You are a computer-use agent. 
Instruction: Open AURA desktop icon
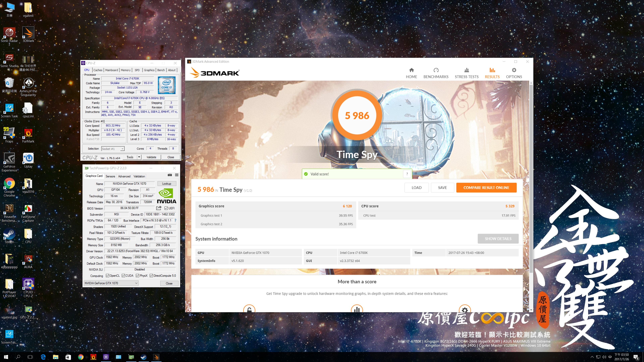(28, 261)
